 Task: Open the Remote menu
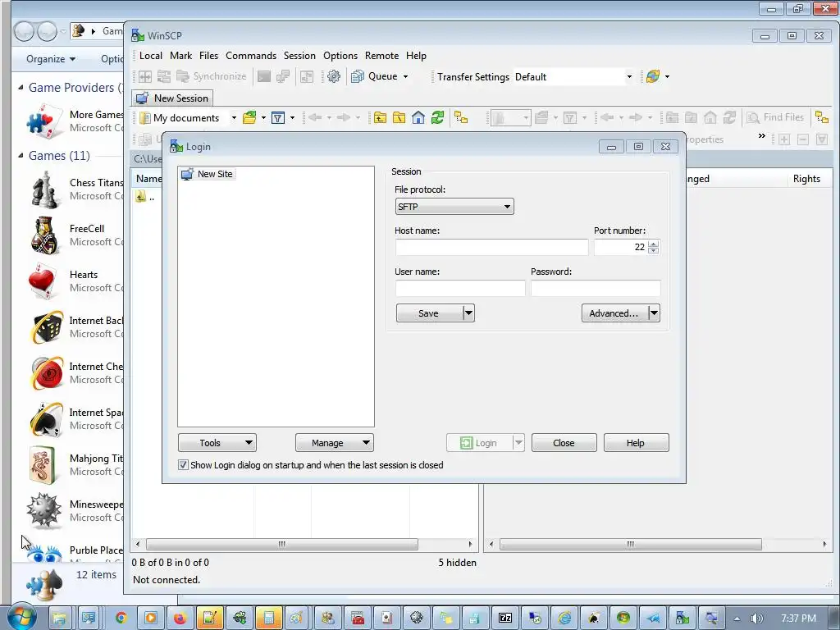click(x=382, y=56)
